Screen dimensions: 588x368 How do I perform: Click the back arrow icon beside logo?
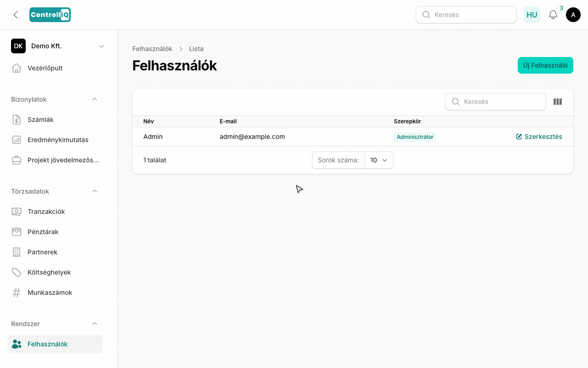pyautogui.click(x=16, y=15)
